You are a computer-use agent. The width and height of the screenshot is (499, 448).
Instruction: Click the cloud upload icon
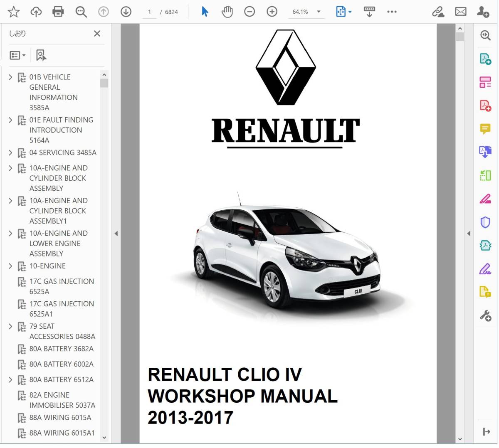point(36,12)
